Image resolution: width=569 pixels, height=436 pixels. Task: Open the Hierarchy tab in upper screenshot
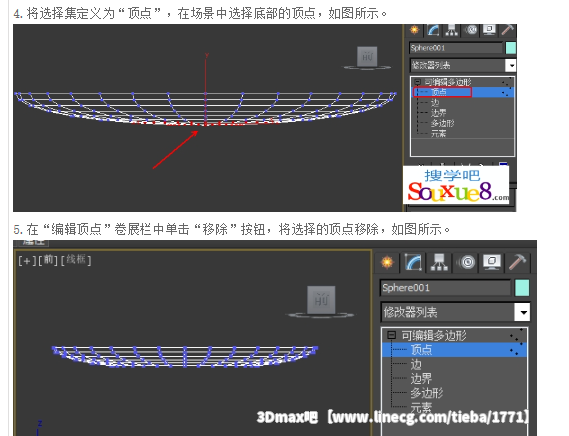coord(452,30)
